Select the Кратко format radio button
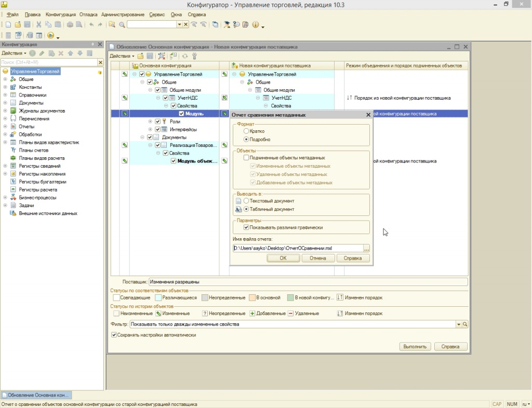The image size is (532, 408). tap(246, 131)
